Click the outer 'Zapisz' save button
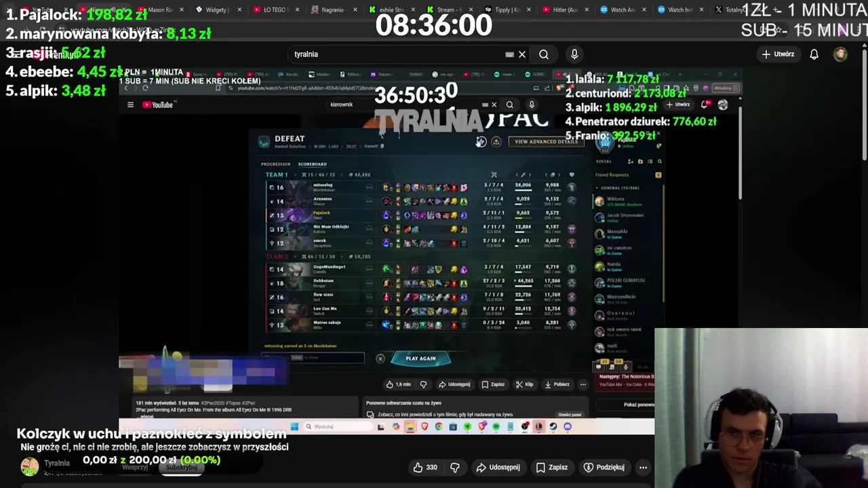Image resolution: width=868 pixels, height=488 pixels. point(551,467)
